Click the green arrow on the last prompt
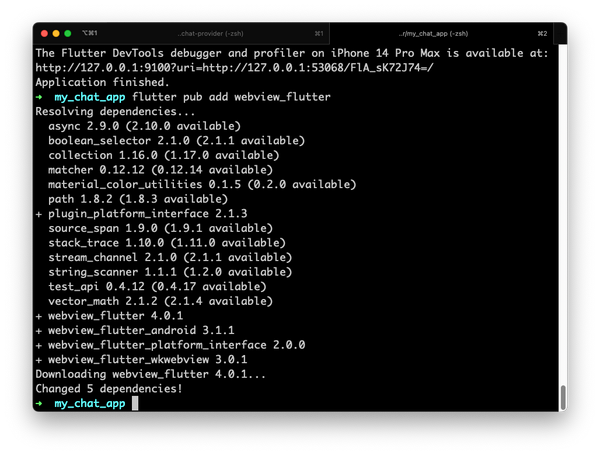This screenshot has width=600, height=455. (x=39, y=403)
